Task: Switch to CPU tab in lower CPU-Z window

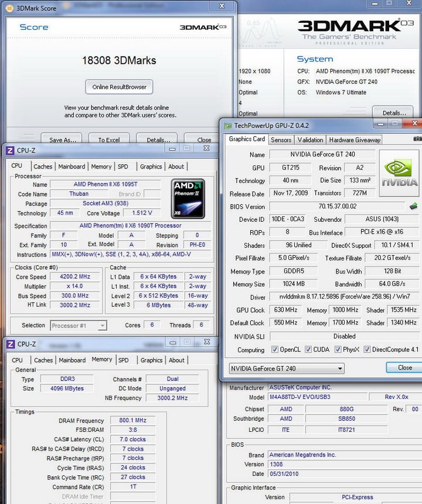Action: 18,360
